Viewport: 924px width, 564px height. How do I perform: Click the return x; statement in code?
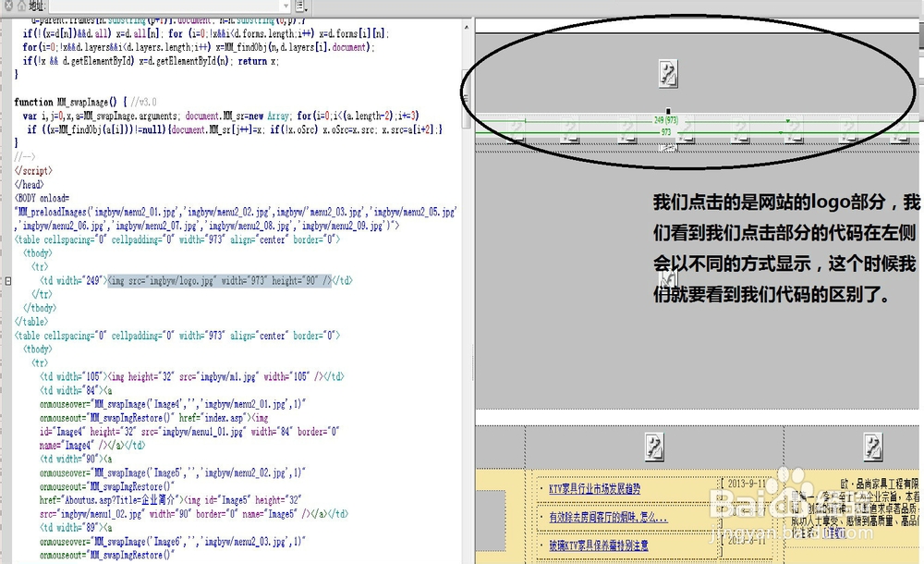[259, 61]
